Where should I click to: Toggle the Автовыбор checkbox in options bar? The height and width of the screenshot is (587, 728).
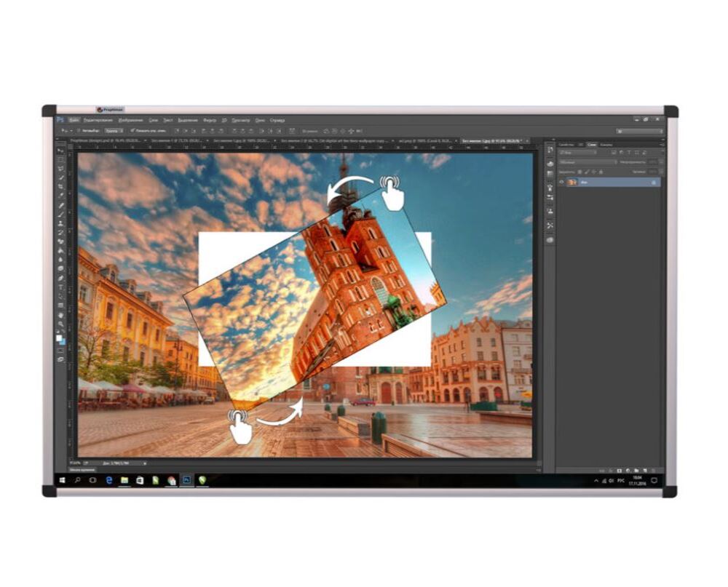pyautogui.click(x=79, y=131)
